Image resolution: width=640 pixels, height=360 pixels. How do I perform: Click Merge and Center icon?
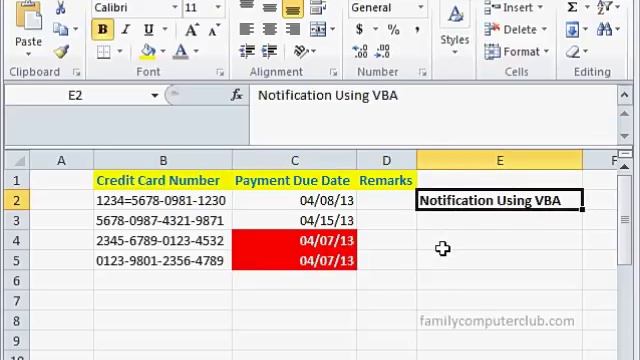coord(318,29)
